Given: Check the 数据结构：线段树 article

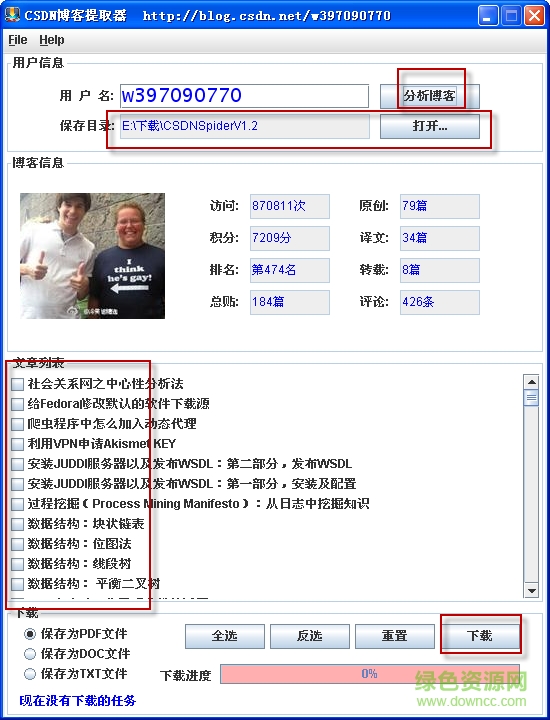Looking at the screenshot, I should (17, 564).
